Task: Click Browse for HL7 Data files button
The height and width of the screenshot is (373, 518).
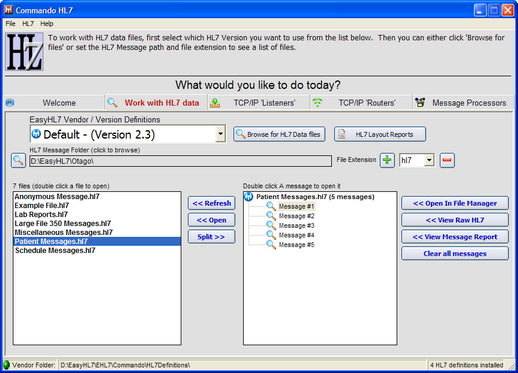Action: (x=279, y=134)
